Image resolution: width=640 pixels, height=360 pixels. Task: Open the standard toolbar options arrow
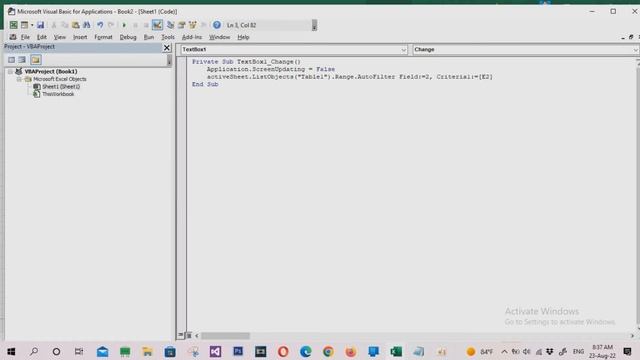coord(314,25)
